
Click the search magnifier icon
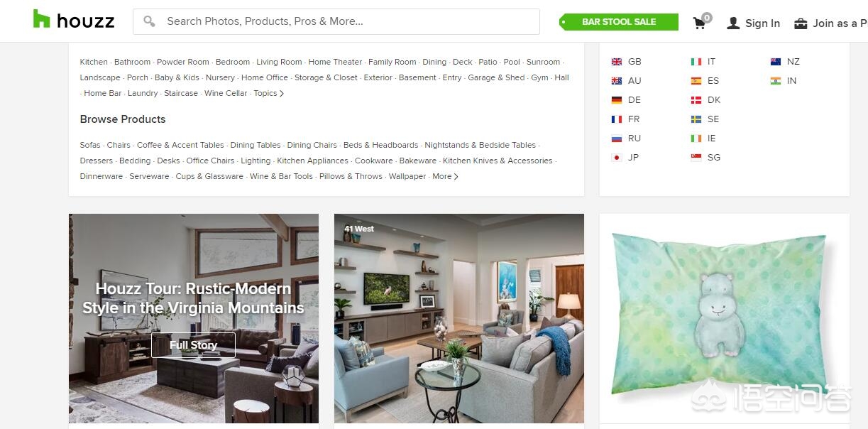tap(149, 21)
